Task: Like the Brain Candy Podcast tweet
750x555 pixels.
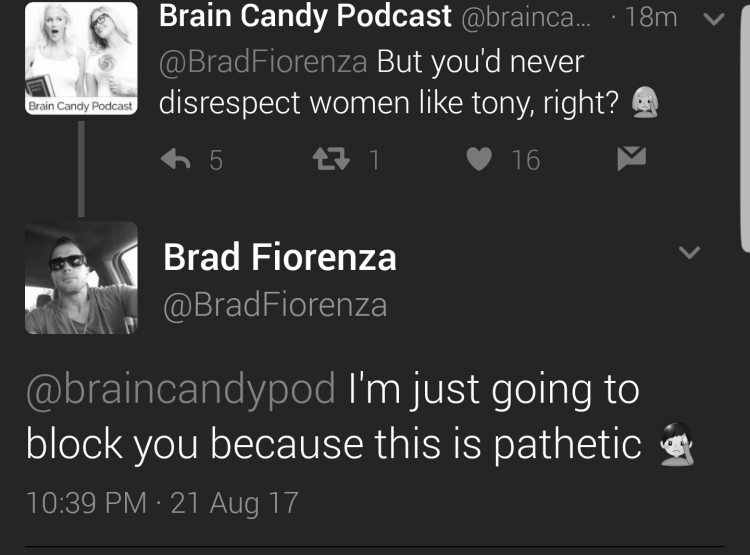Action: [x=479, y=159]
